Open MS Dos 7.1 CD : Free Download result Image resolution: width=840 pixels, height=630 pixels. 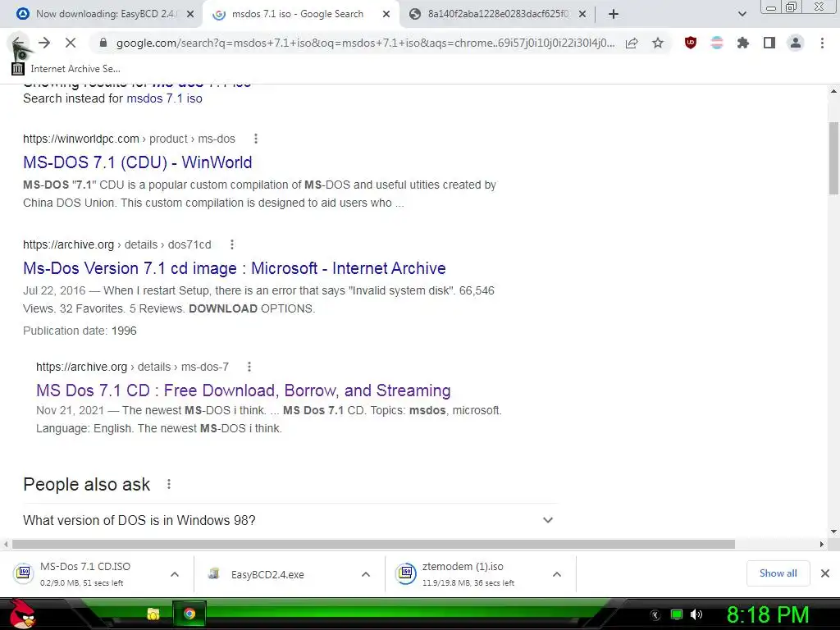point(243,390)
